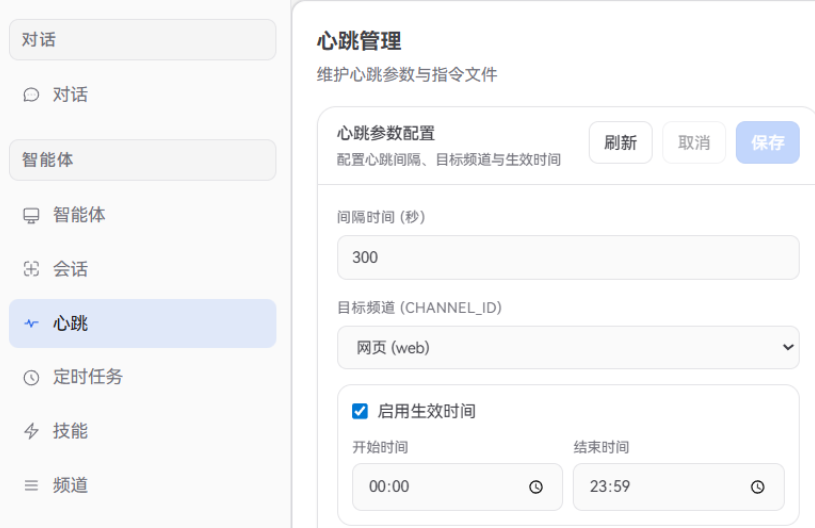Focus the 间隔时间 interval input field
Viewport: 815px width, 528px height.
[568, 257]
